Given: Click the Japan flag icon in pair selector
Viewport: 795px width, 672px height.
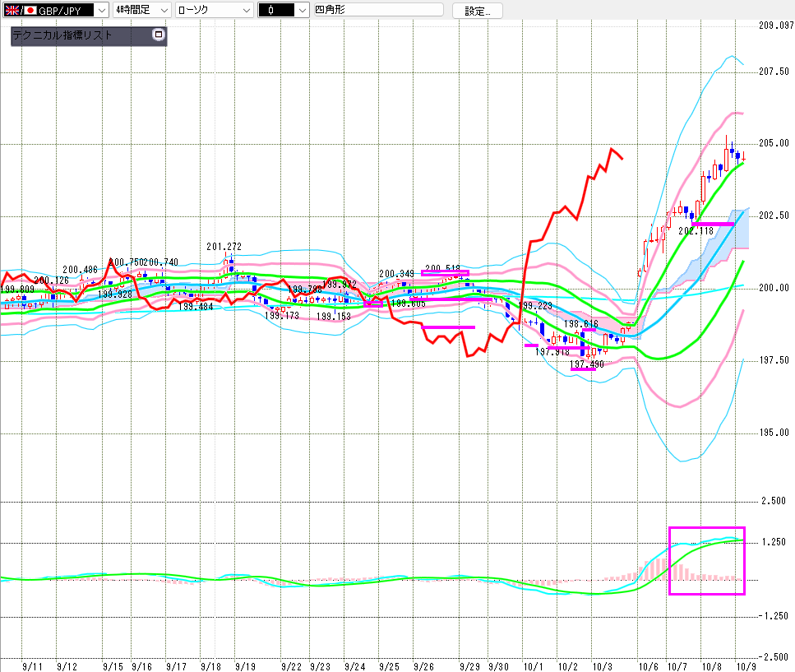Looking at the screenshot, I should tap(30, 10).
